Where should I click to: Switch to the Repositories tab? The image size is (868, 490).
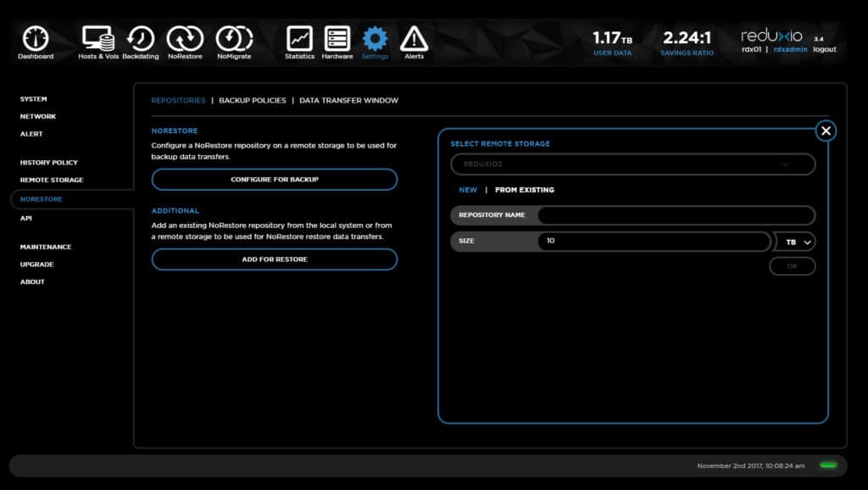(178, 101)
